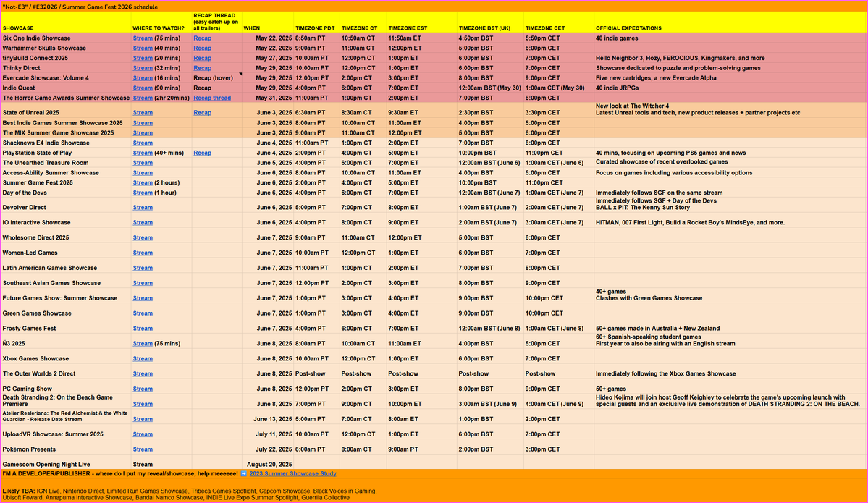Screen dimensions: 868x503
Task: Open the Women-Led Games Stream link
Action: coord(143,253)
